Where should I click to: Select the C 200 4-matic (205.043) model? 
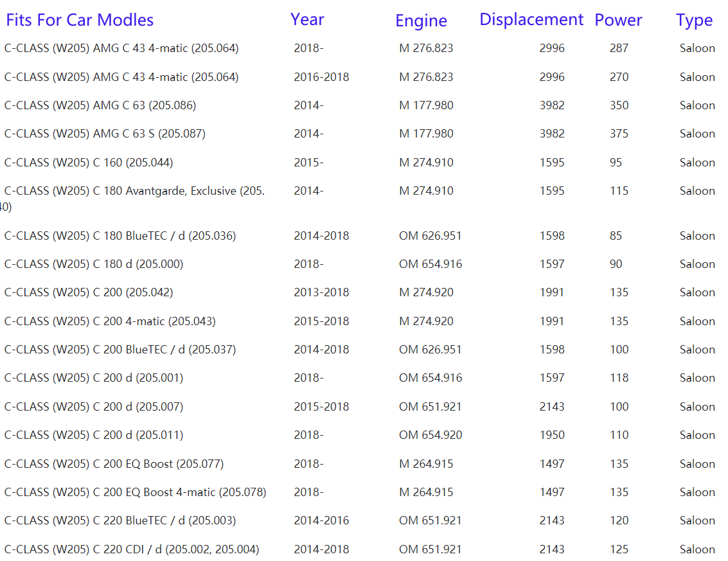coord(110,321)
